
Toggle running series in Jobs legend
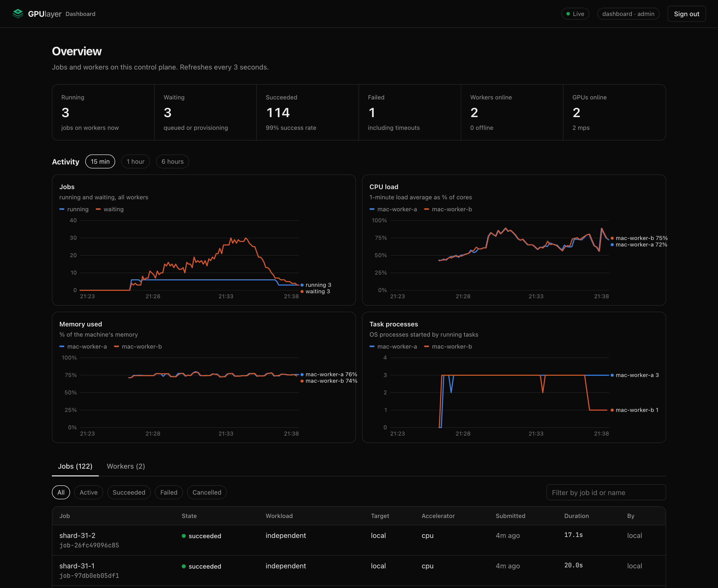pos(74,209)
